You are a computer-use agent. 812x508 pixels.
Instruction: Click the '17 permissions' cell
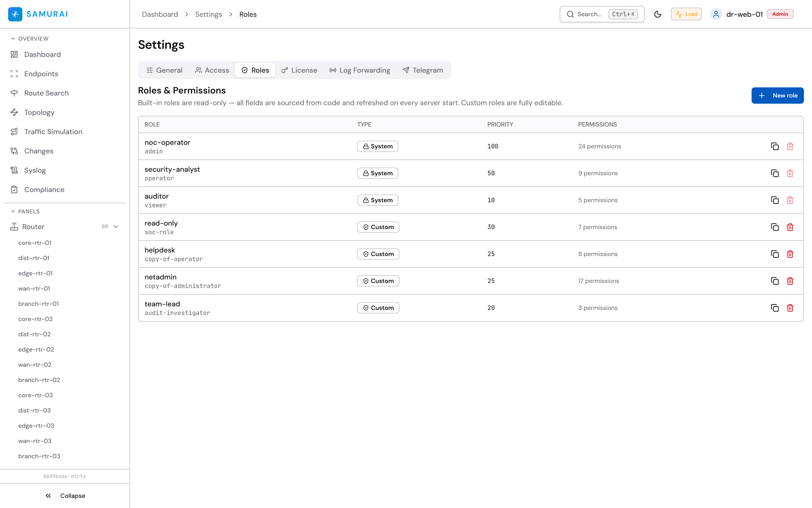point(598,280)
